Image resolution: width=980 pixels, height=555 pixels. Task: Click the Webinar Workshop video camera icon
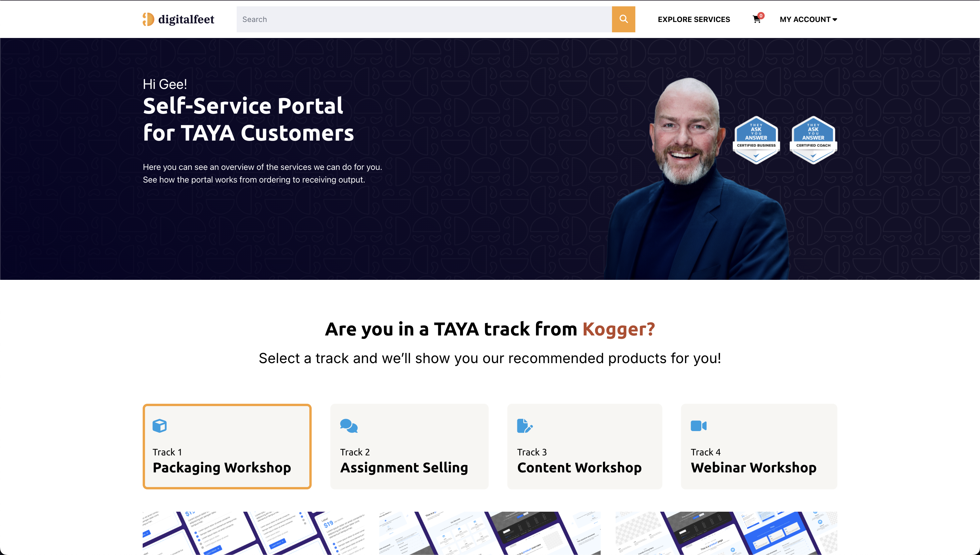[699, 425]
